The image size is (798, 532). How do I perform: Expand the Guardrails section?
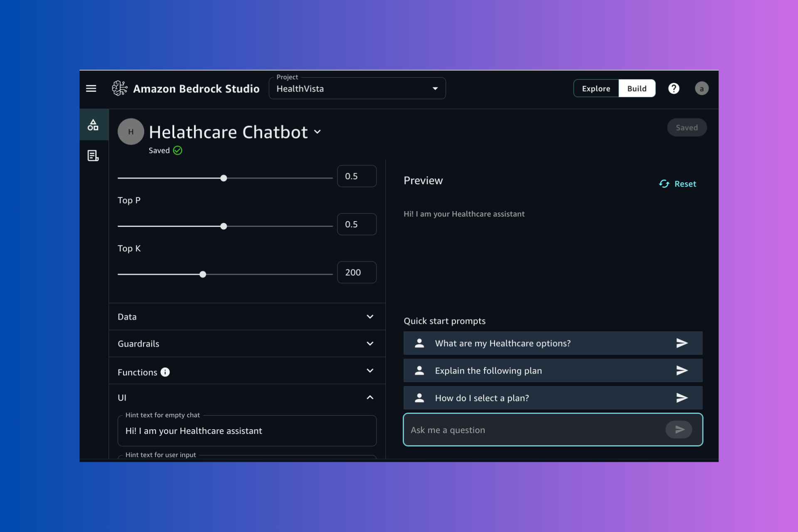tap(247, 344)
